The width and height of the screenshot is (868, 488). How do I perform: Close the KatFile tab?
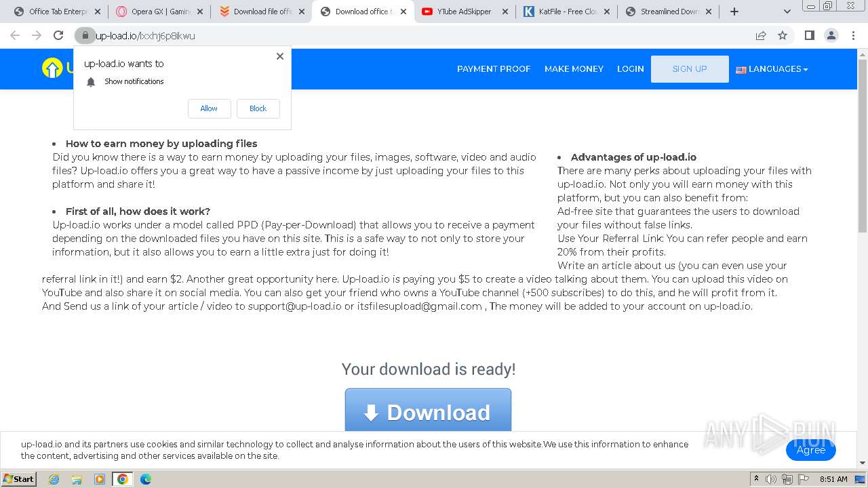click(x=607, y=12)
